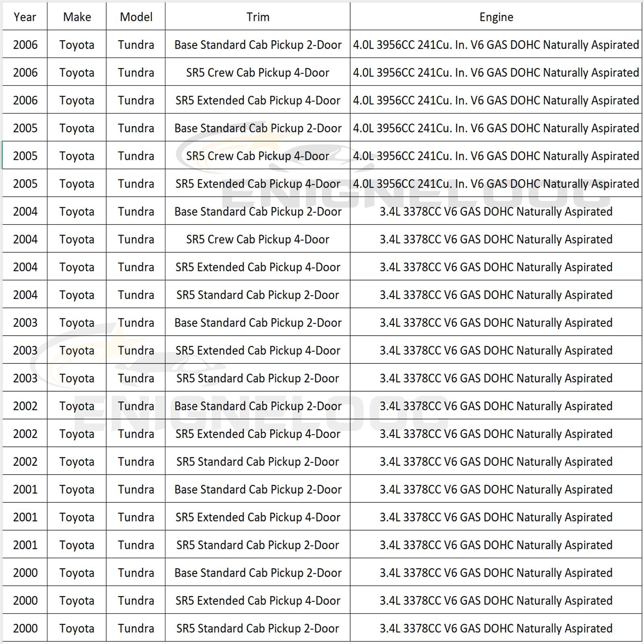644x644 pixels.
Task: Click the 3.4L engine cell for 2003 Base Standard Cab
Action: pyautogui.click(x=496, y=322)
